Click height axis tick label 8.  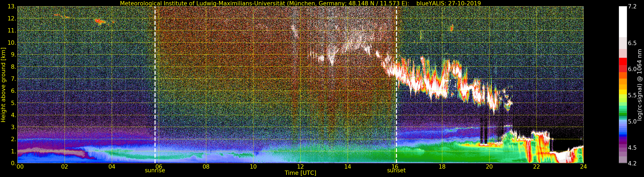[14, 67]
